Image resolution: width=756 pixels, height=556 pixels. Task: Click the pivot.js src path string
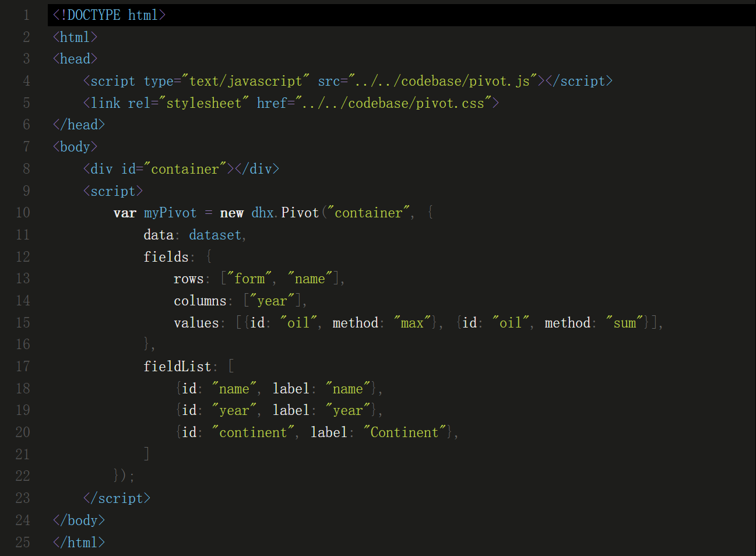click(442, 81)
